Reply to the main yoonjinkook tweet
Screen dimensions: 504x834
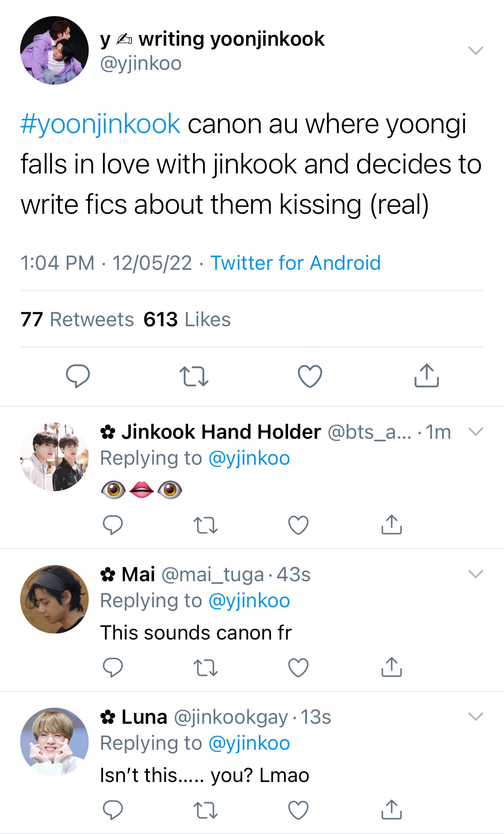pos(78,376)
